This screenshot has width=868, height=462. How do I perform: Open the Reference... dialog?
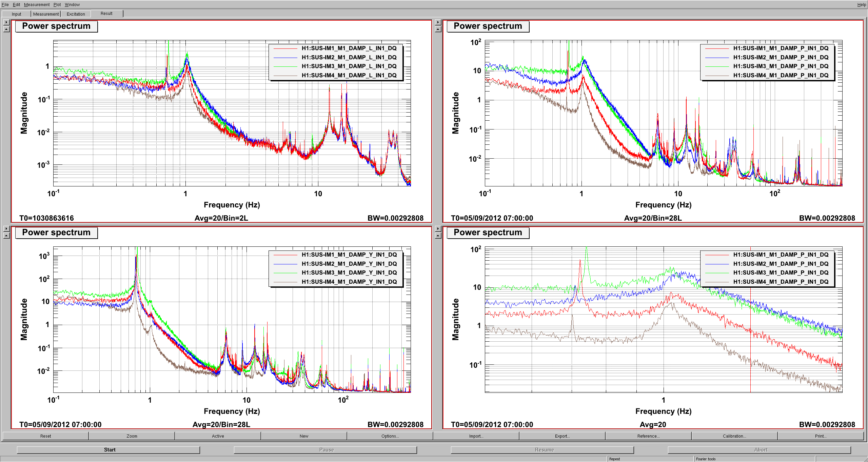coord(649,436)
